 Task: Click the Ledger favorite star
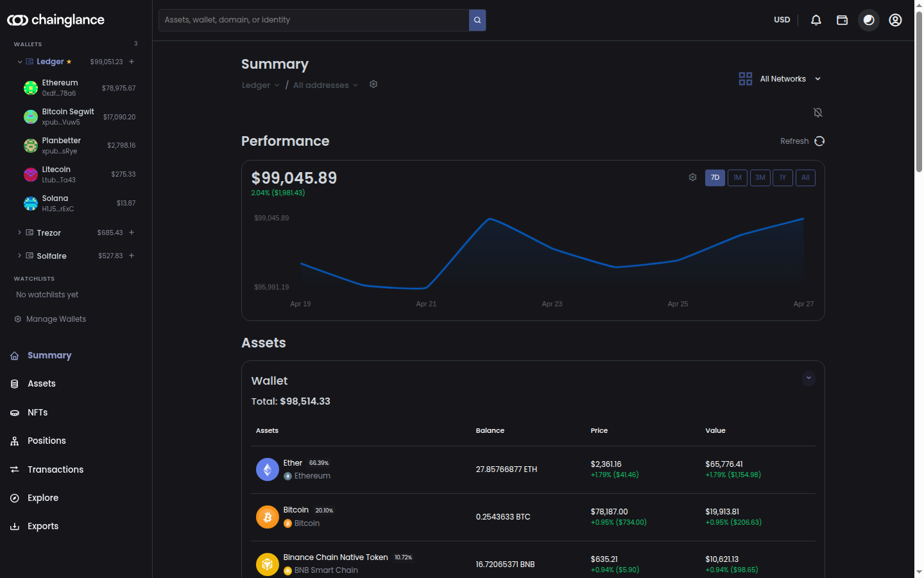coord(69,62)
